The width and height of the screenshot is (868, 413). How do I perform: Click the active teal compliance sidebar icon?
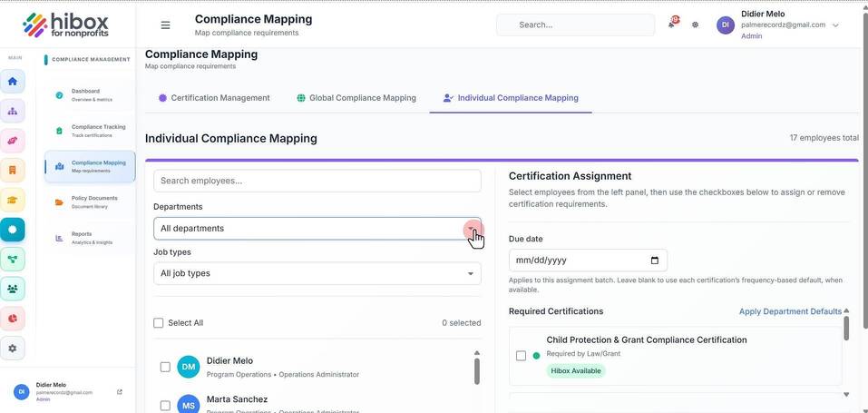12,229
